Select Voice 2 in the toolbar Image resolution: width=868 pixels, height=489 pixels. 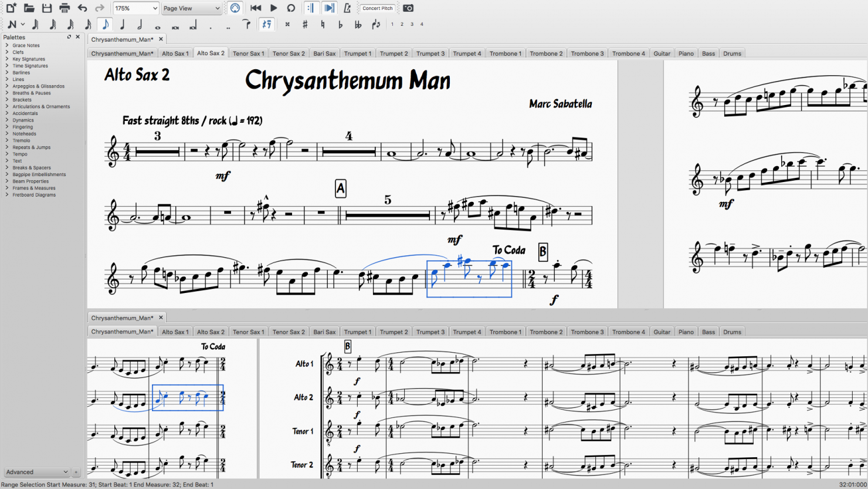point(403,24)
